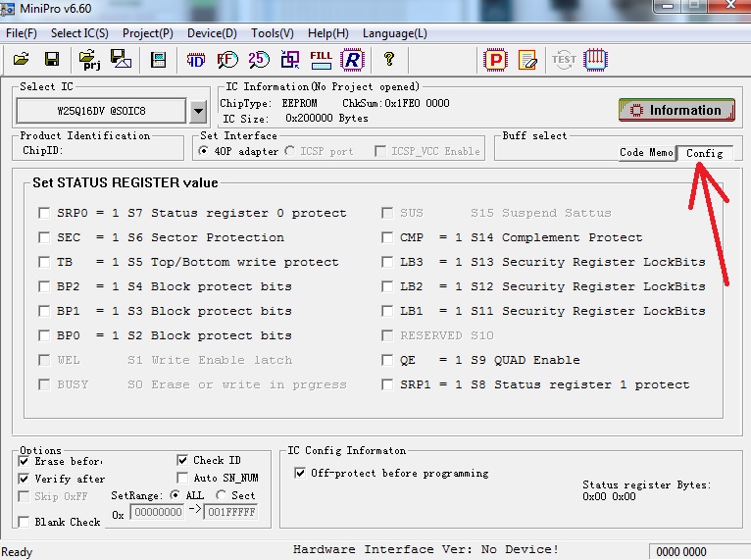Click the Read chip R icon

[x=352, y=60]
